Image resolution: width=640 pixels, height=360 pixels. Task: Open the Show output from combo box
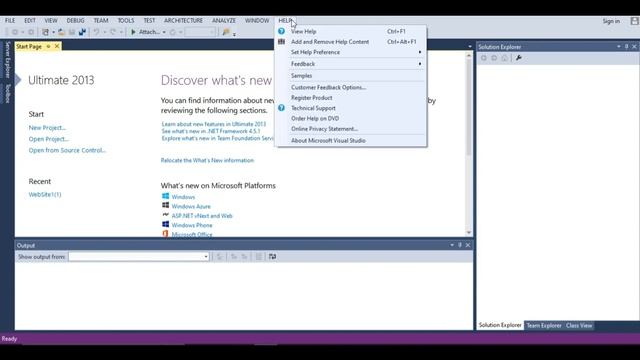pyautogui.click(x=139, y=256)
